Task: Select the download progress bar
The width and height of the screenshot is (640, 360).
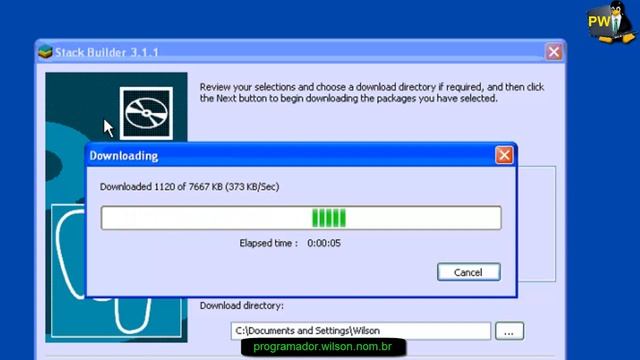Action: (301, 218)
